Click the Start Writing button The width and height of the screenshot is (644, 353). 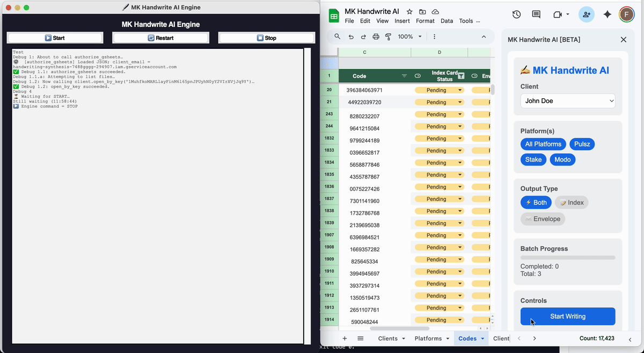click(x=567, y=316)
